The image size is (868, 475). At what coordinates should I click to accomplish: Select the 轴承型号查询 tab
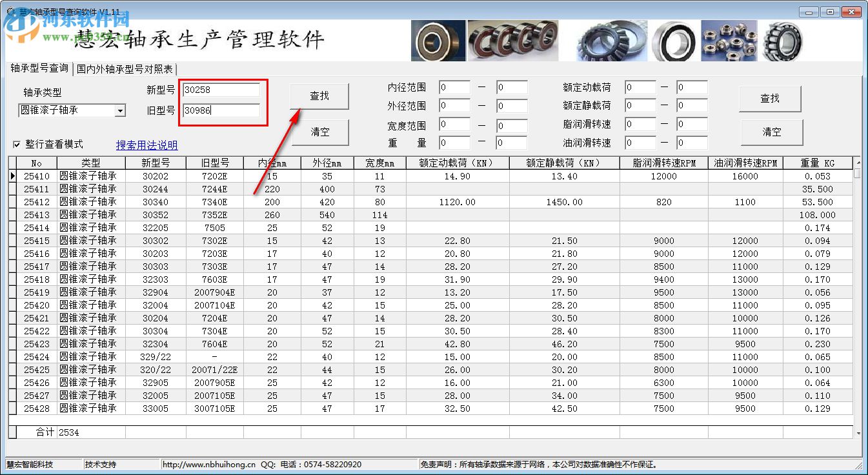point(41,69)
